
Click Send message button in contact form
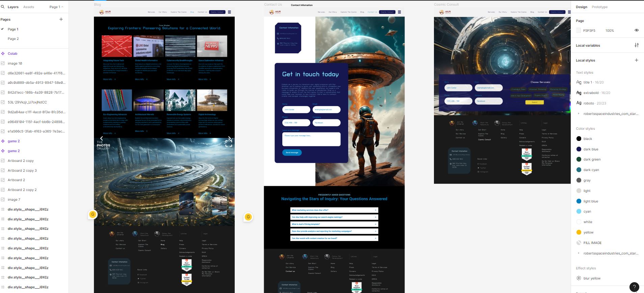click(x=292, y=152)
